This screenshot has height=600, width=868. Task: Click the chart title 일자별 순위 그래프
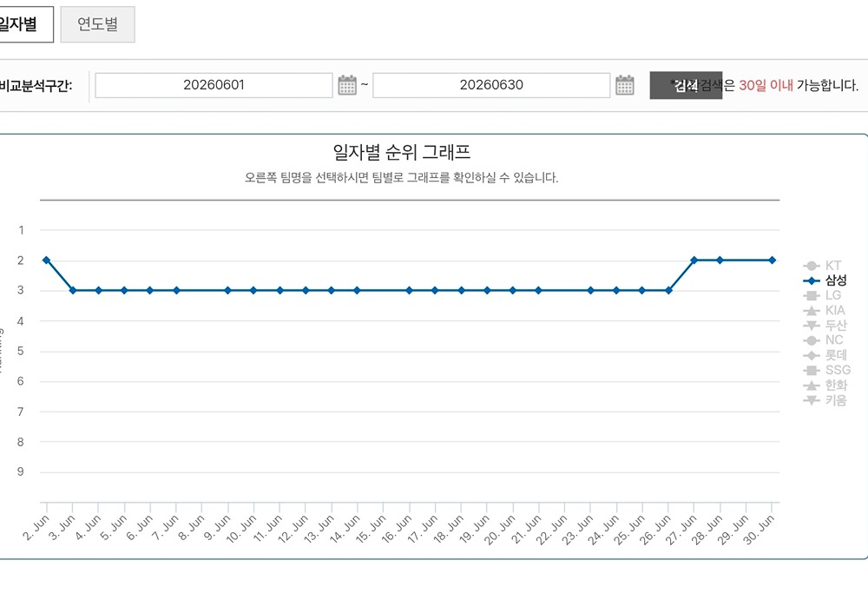tap(401, 152)
